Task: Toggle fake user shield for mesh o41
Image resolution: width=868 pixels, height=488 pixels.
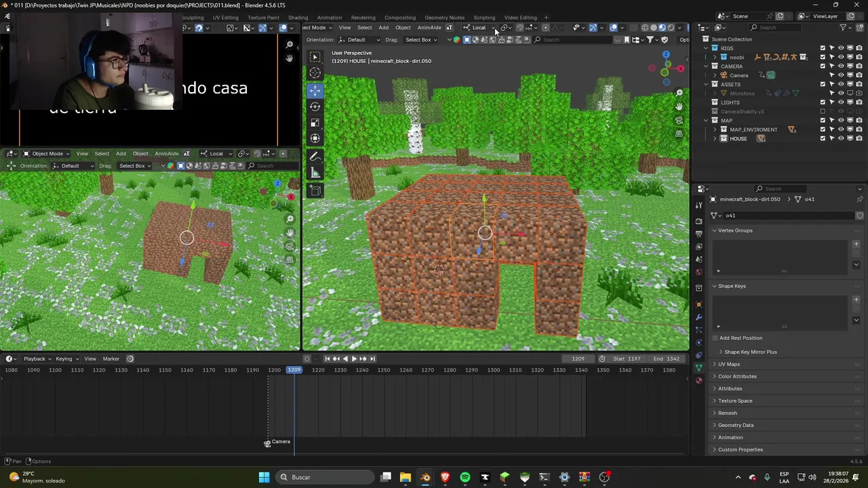Action: pyautogui.click(x=860, y=216)
